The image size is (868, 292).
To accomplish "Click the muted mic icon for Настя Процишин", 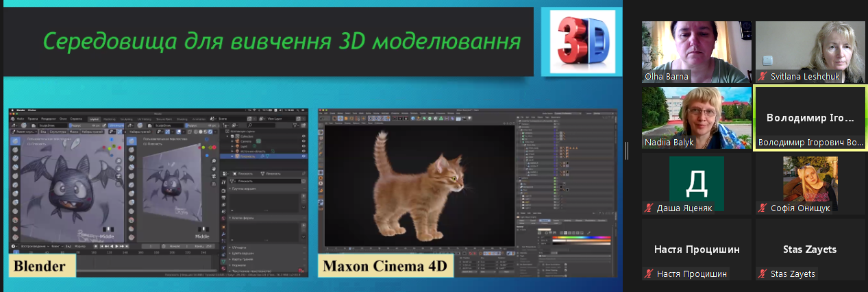I will point(648,274).
